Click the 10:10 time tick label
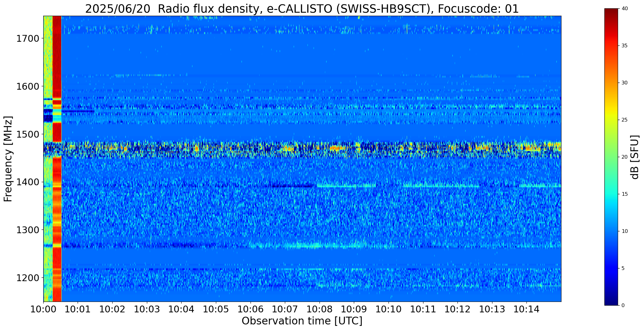The image size is (644, 330). (389, 309)
